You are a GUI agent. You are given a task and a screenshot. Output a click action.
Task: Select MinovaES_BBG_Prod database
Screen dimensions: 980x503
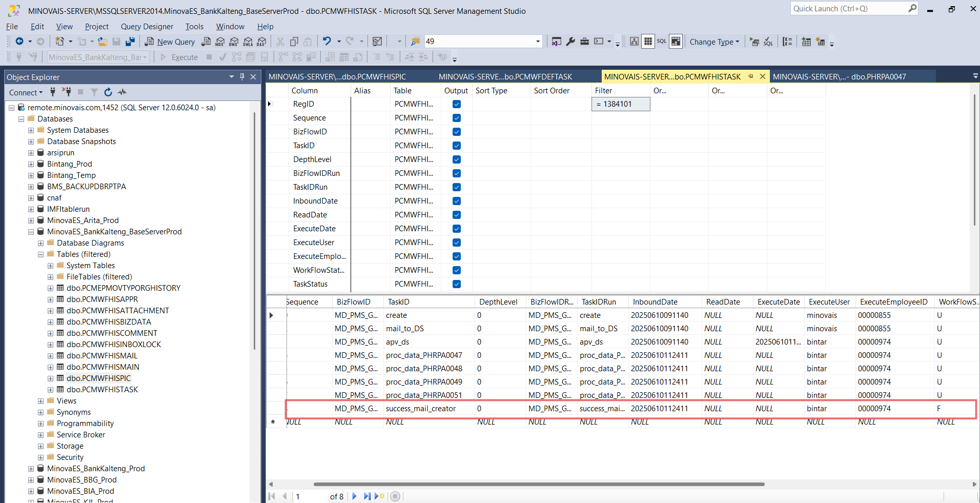[82, 480]
